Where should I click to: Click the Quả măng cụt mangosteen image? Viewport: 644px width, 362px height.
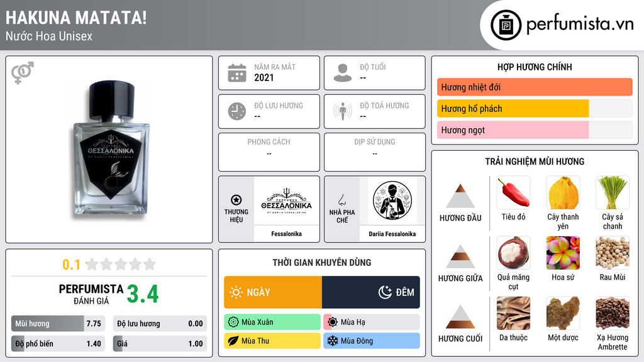tap(513, 253)
